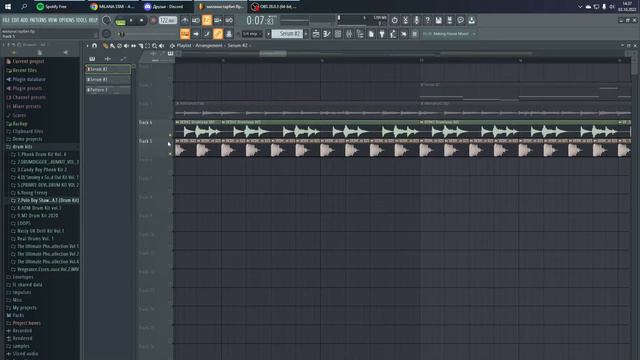Select the Playlist zoom tool
The height and width of the screenshot is (360, 640).
click(x=154, y=46)
